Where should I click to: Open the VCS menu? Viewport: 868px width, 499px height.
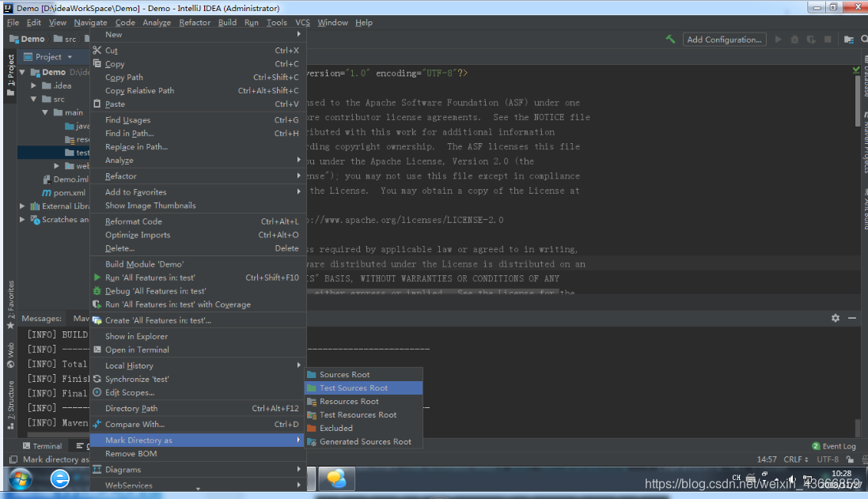pos(302,23)
